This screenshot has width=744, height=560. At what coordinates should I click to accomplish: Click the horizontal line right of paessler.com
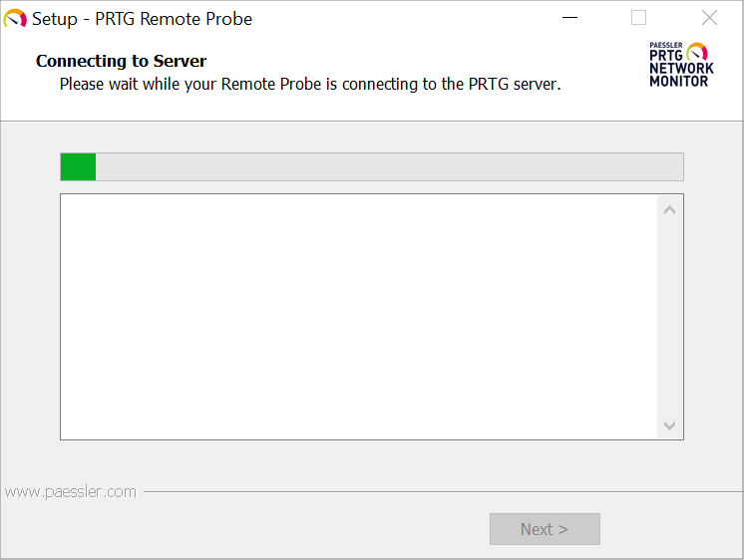click(x=439, y=491)
